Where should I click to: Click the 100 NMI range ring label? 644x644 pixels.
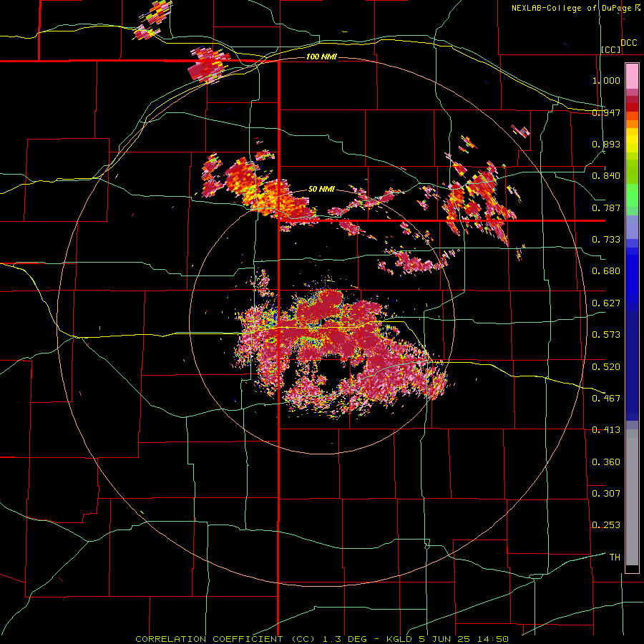pyautogui.click(x=321, y=57)
